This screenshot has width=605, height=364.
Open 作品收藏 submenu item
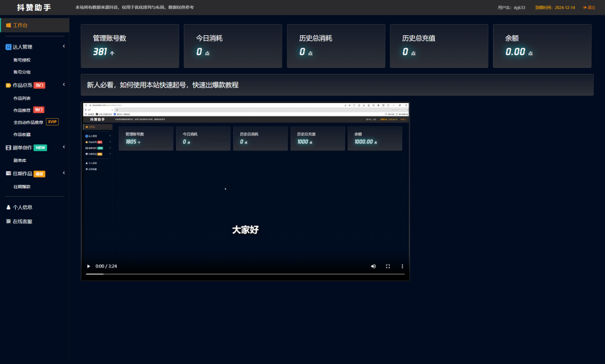pyautogui.click(x=22, y=134)
